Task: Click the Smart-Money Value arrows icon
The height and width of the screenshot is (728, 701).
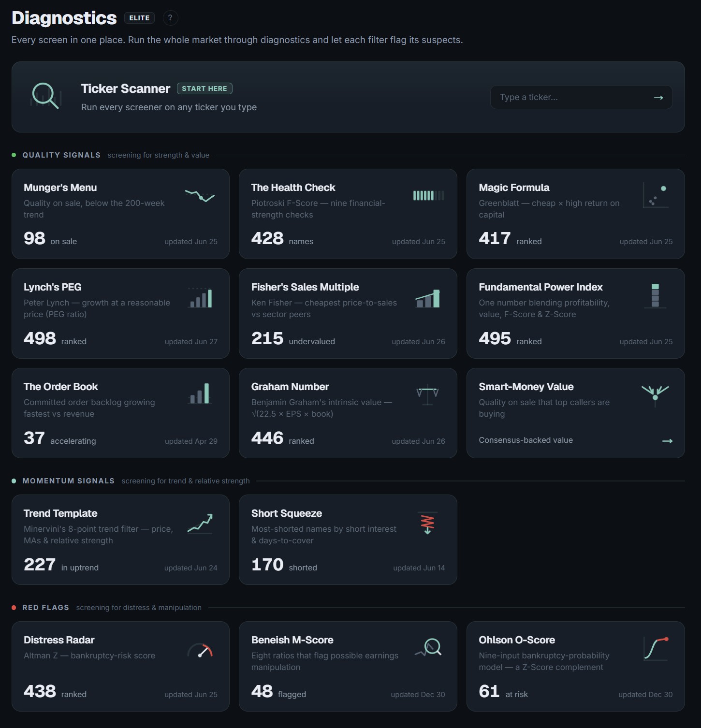Action: (655, 395)
